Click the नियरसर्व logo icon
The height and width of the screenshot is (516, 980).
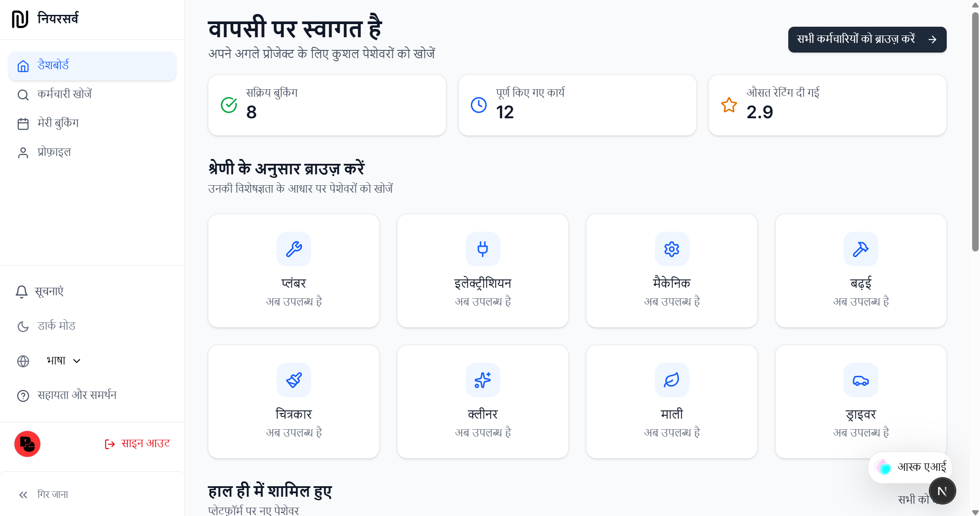pos(21,18)
